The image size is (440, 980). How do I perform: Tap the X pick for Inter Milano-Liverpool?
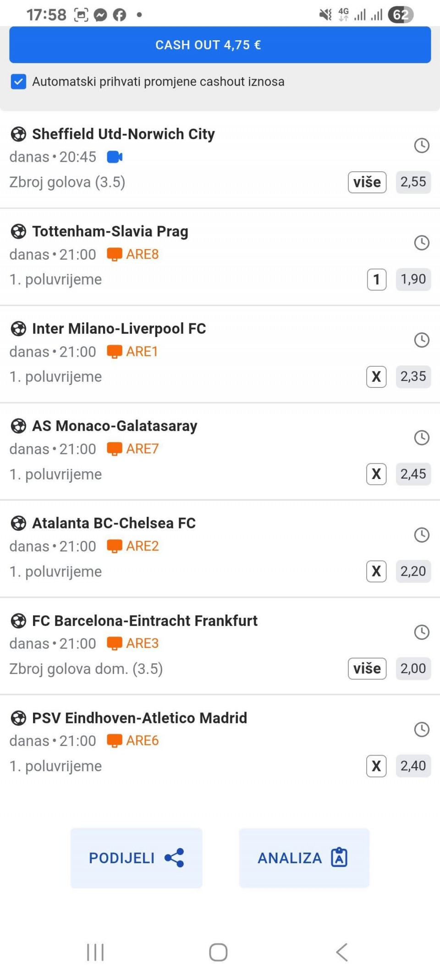point(376,377)
